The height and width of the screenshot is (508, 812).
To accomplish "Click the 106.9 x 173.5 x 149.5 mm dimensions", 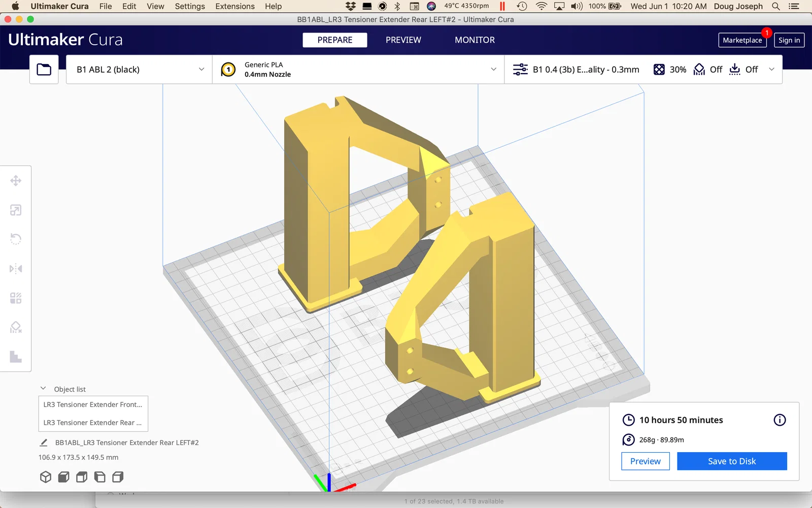I will pyautogui.click(x=78, y=457).
